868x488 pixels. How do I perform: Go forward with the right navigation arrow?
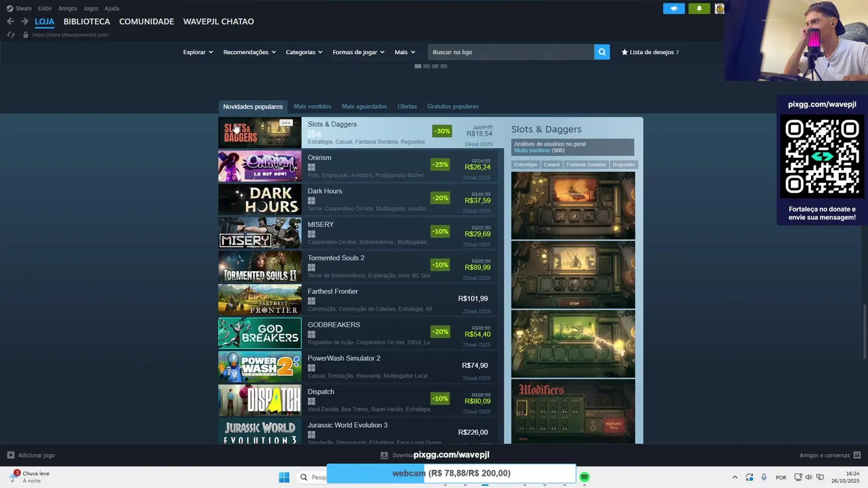click(24, 22)
